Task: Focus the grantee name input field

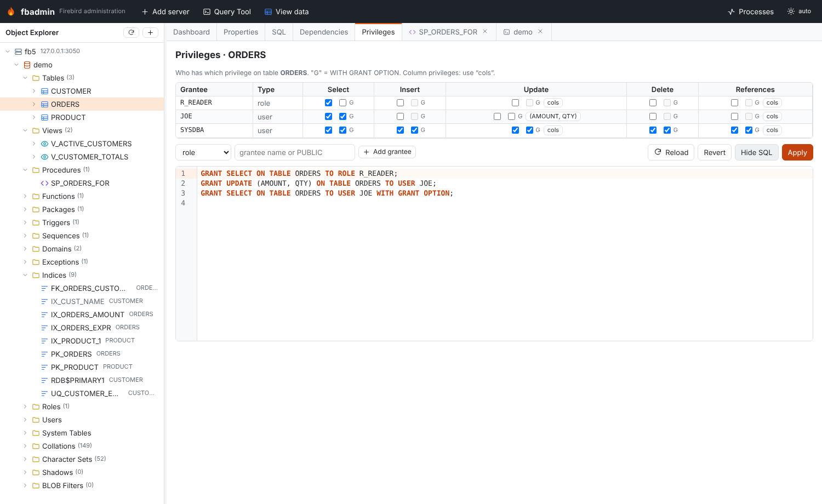Action: click(x=295, y=152)
